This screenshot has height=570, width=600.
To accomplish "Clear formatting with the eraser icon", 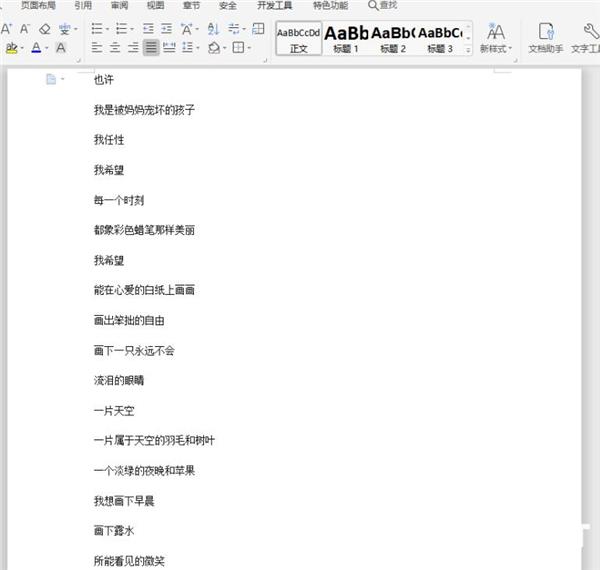I will point(45,29).
